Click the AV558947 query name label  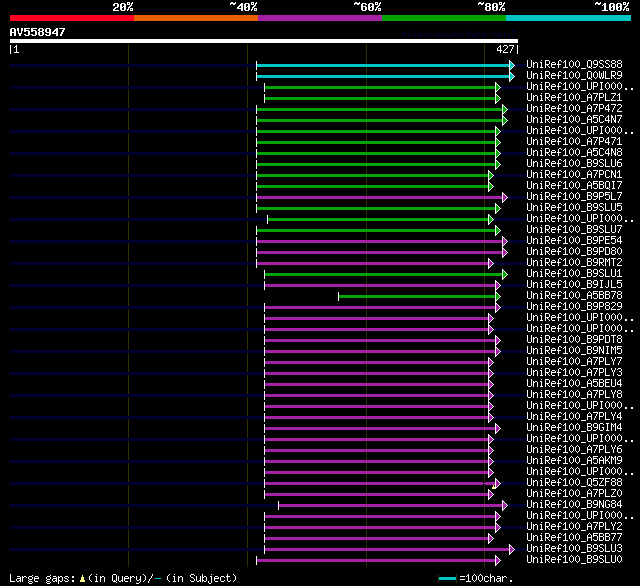[x=38, y=32]
